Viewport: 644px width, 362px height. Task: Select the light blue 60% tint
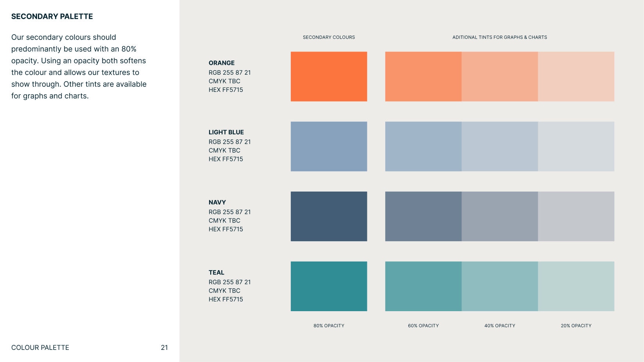pos(423,146)
